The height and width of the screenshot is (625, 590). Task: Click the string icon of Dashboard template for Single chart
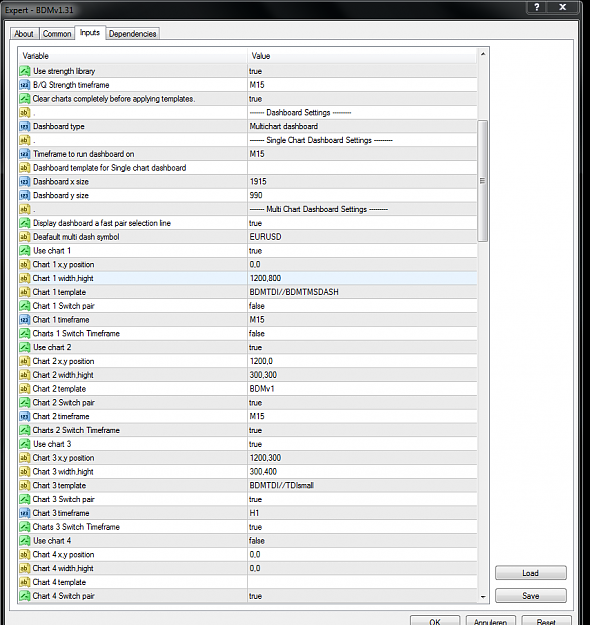point(25,168)
